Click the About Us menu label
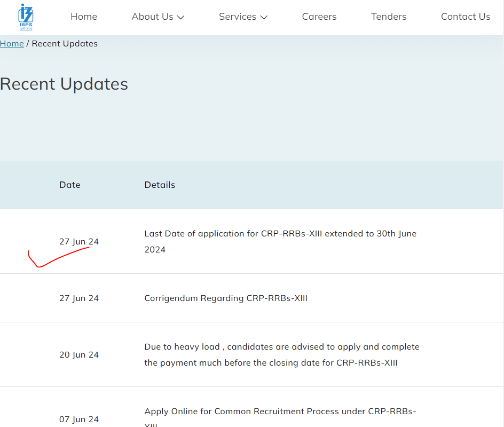Viewport: 504px width, 427px height. 152,17
